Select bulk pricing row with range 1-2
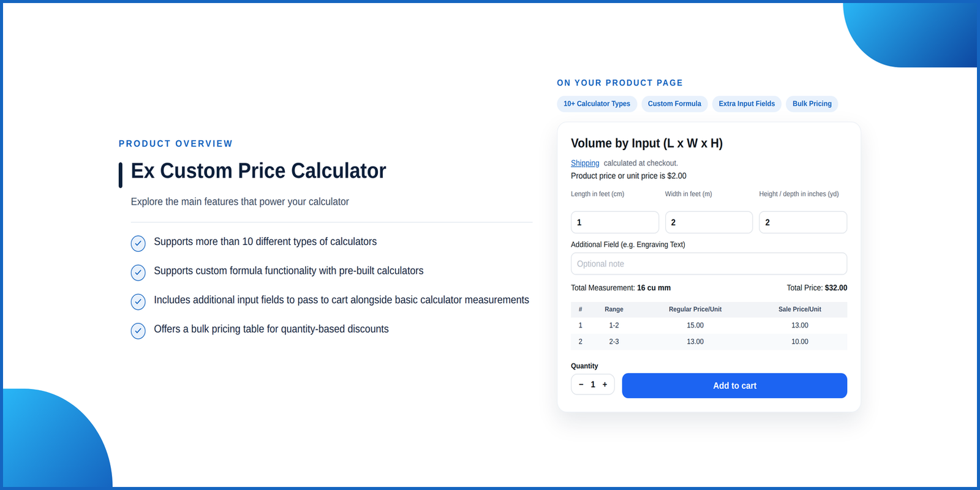The height and width of the screenshot is (490, 980). pyautogui.click(x=709, y=325)
